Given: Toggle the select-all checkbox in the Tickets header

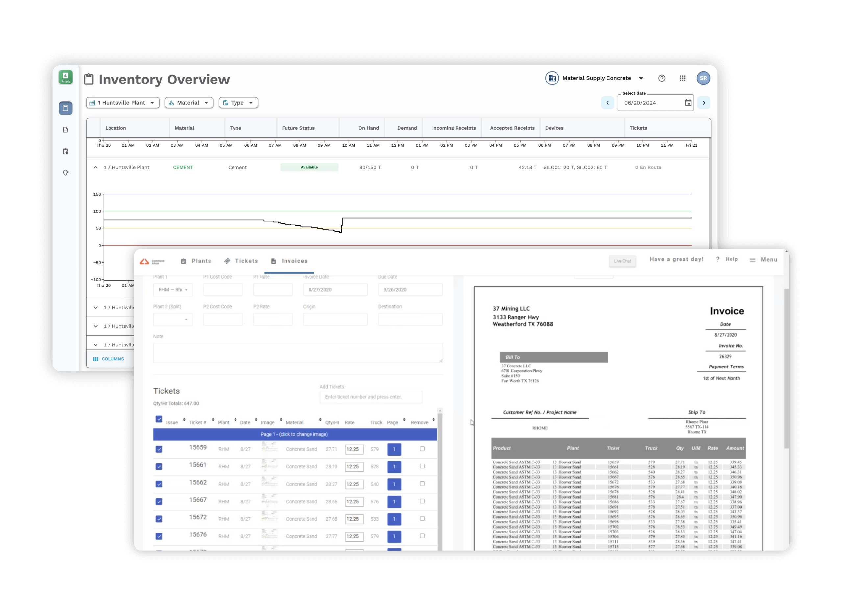Looking at the screenshot, I should click(159, 419).
